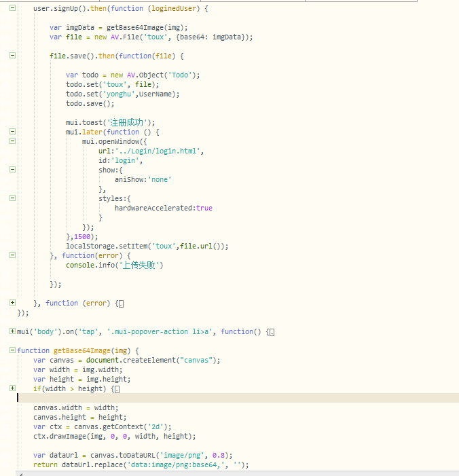Click the localStorage.setItem('toux',file.url()); line
The width and height of the screenshot is (459, 476).
click(147, 246)
